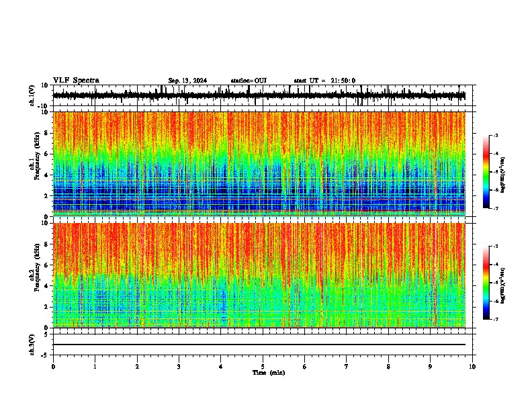Click the '6' kHz tick of ch.1 spectrogram
Viewport: 532px width, 411px height.
[46, 154]
